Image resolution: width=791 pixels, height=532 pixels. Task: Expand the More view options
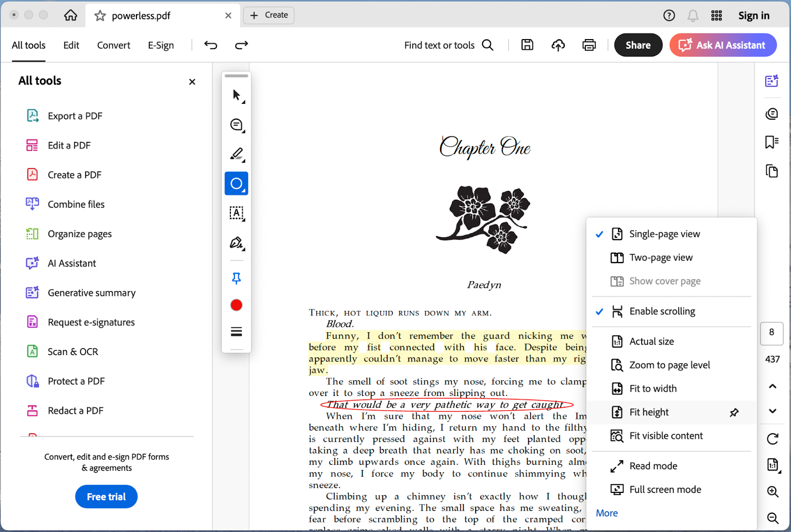pyautogui.click(x=607, y=513)
